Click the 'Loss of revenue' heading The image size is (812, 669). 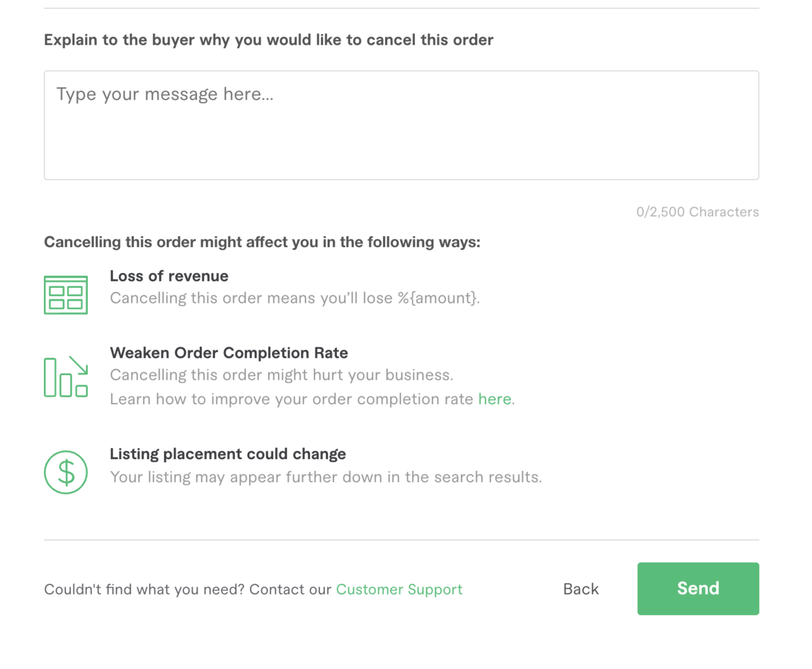pyautogui.click(x=169, y=276)
